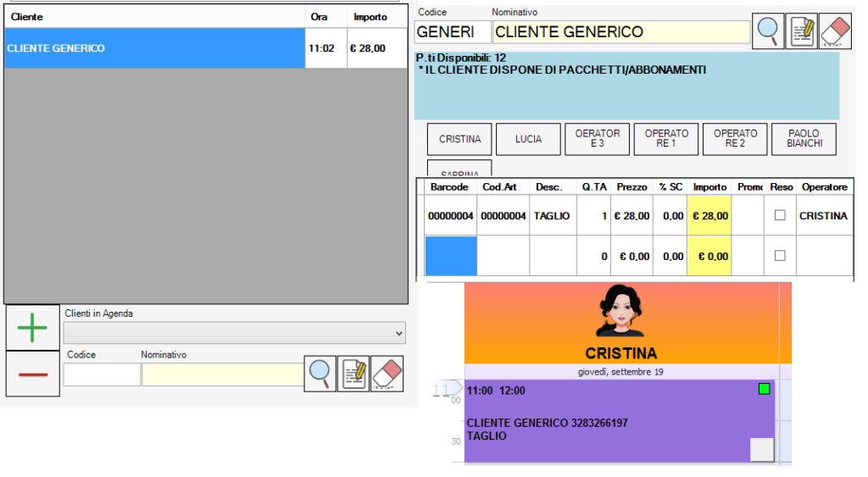Select CLIENTE GENERICO row in client list
This screenshot has width=868, height=477.
(153, 48)
